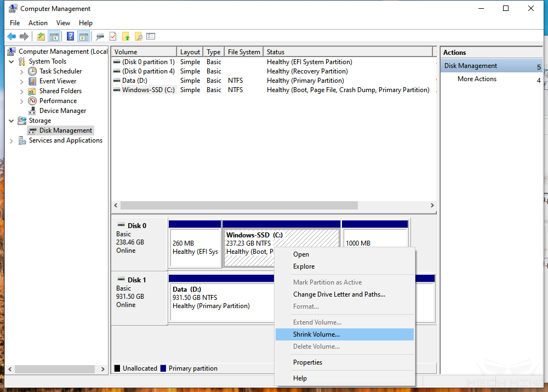The image size is (548, 392).
Task: Open Device Manager from the tree
Action: [62, 111]
